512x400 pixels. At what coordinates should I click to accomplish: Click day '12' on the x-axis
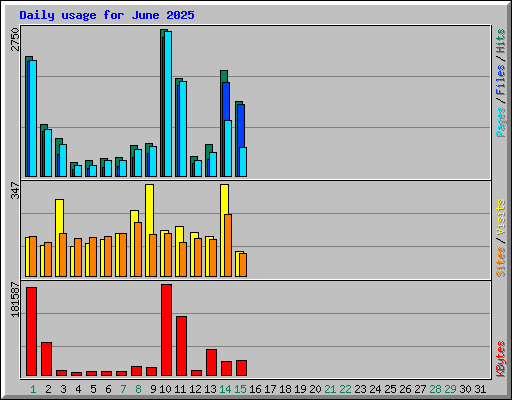click(195, 389)
